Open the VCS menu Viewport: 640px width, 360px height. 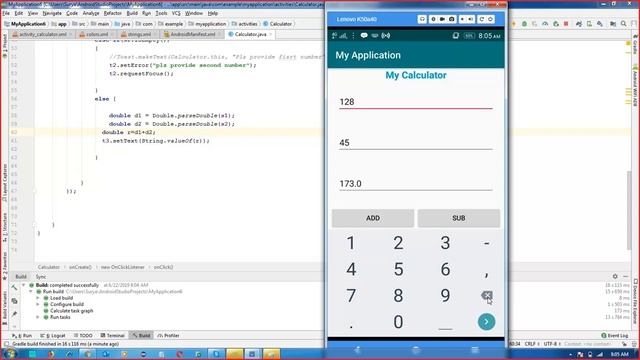point(176,13)
